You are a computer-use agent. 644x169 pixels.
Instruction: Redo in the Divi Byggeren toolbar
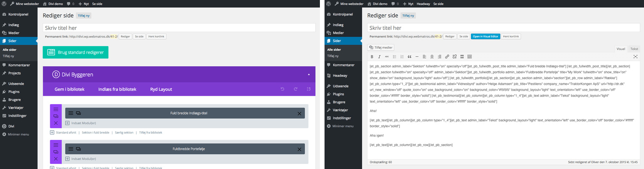[x=296, y=89]
